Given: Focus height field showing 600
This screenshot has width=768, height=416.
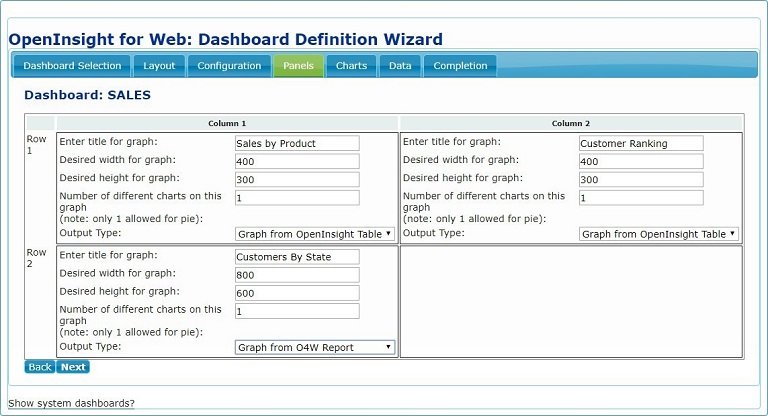Looking at the screenshot, I should point(297,293).
